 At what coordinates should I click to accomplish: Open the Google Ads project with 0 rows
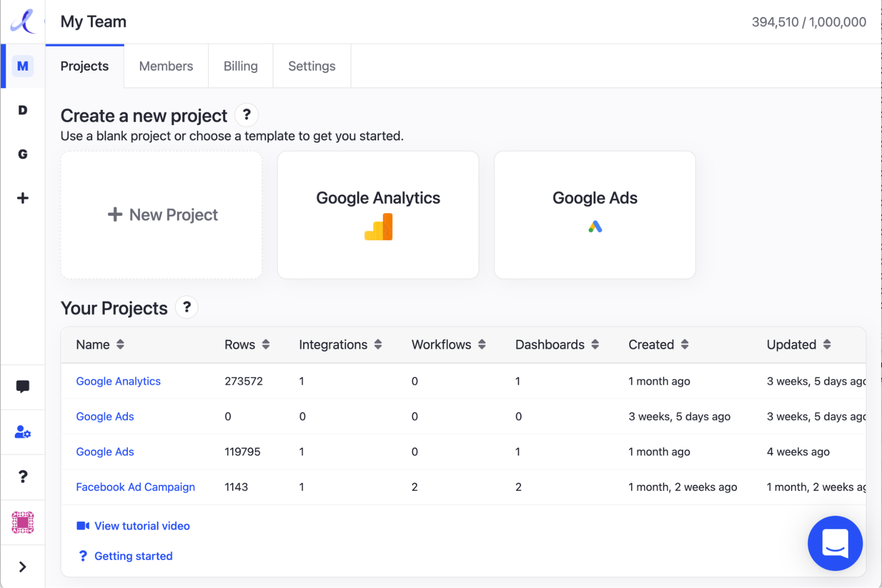point(105,416)
